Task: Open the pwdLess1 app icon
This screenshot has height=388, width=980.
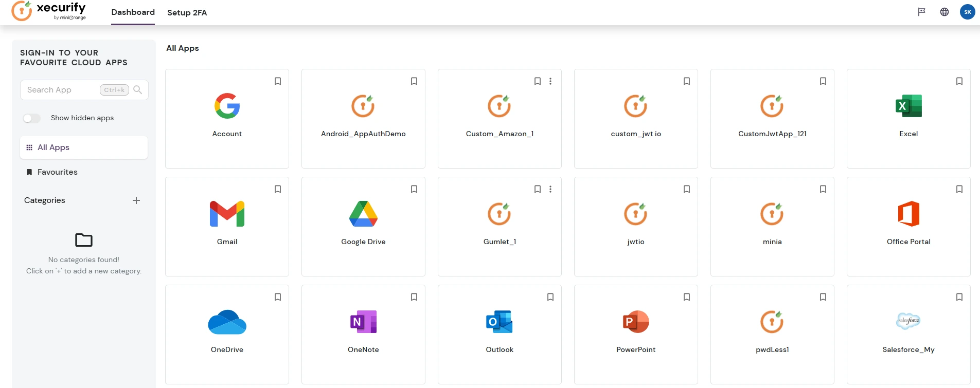Action: pos(772,322)
